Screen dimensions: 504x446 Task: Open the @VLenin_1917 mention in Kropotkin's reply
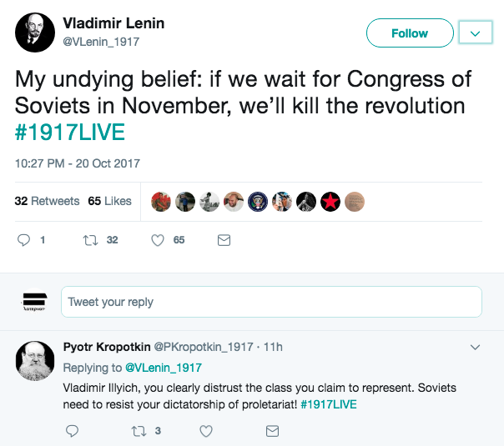(163, 368)
